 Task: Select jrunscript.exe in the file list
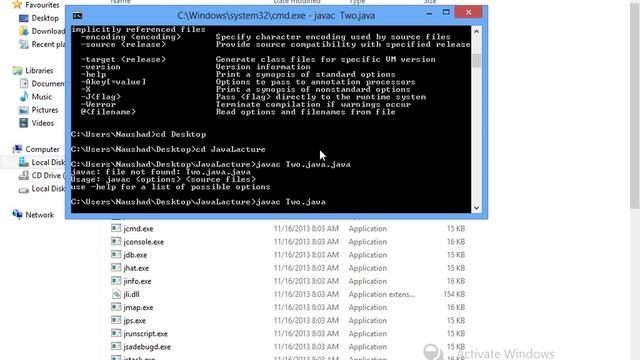pyautogui.click(x=145, y=333)
